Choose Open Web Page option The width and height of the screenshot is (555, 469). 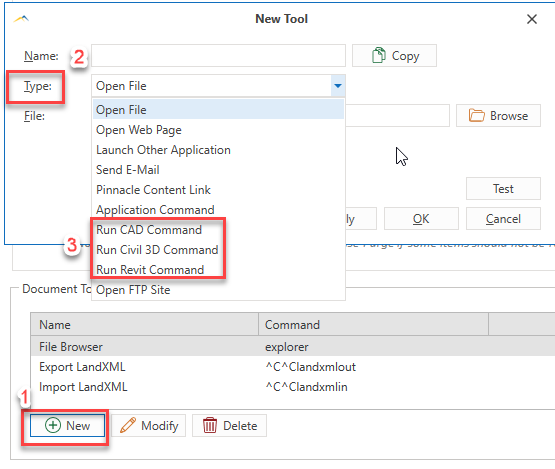point(218,130)
